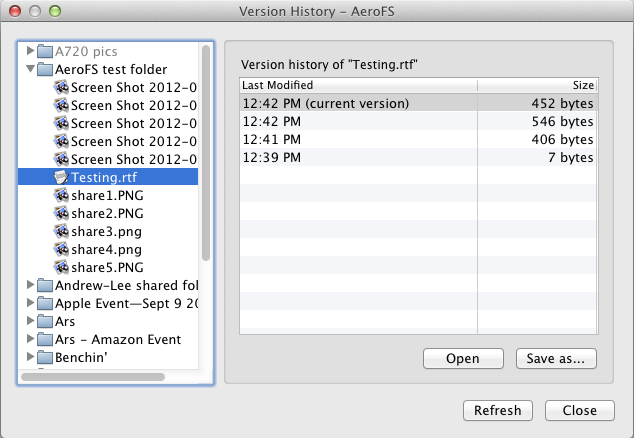This screenshot has height=438, width=634.
Task: Close the Version History window
Action: [15, 11]
